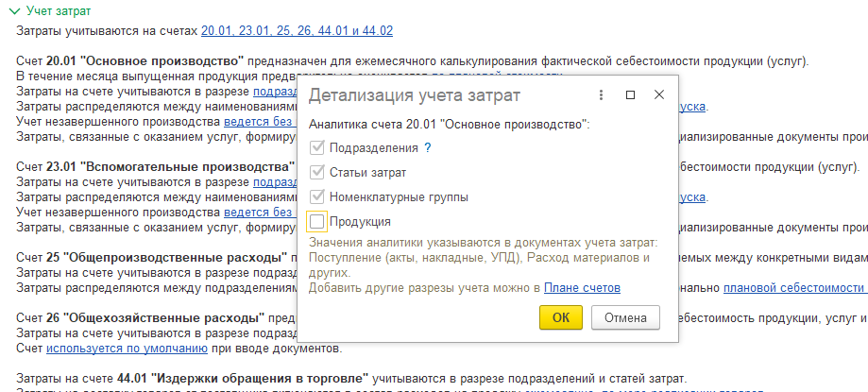Enable the Продукция checkbox
This screenshot has width=868, height=392.
316,221
